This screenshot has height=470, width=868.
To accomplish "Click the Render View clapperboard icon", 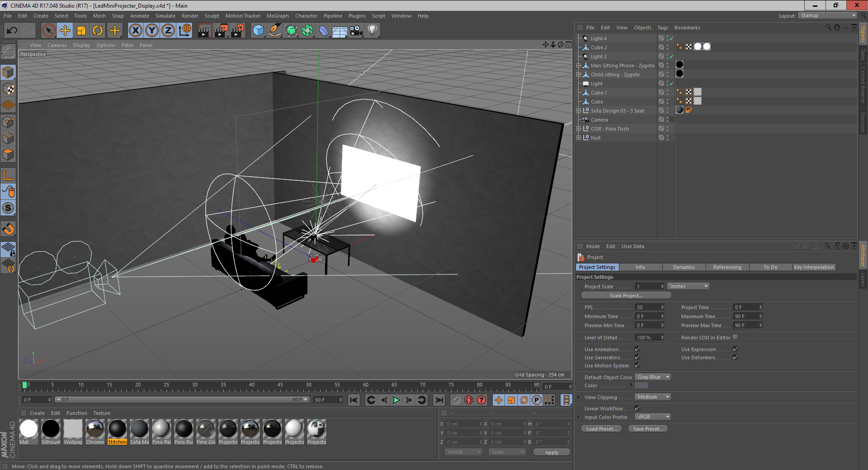I will pyautogui.click(x=204, y=31).
